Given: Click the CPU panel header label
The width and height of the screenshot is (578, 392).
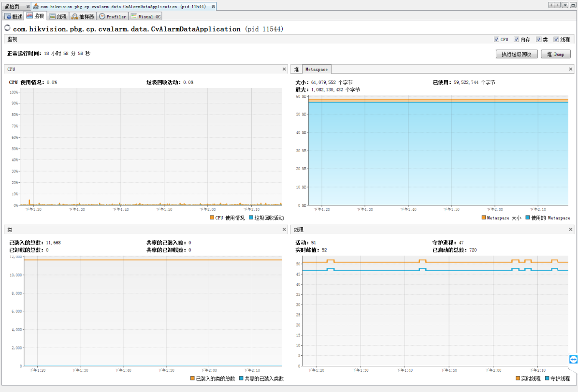Looking at the screenshot, I should click(11, 69).
